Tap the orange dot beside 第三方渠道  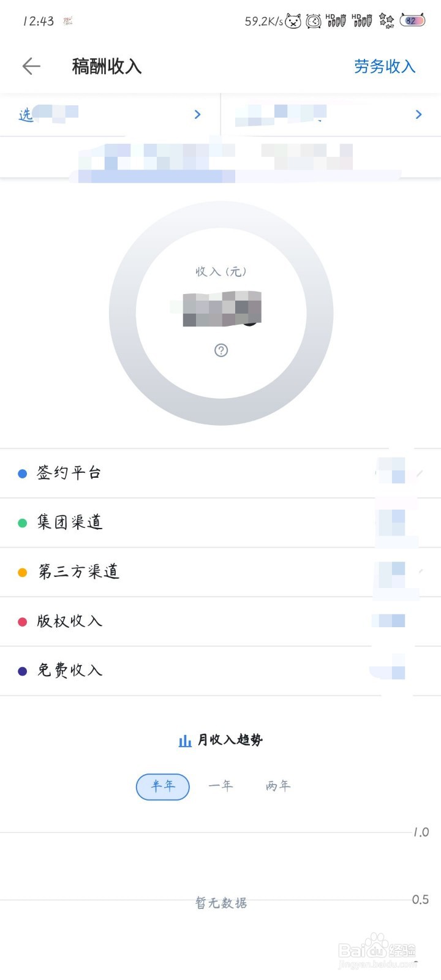pyautogui.click(x=23, y=573)
